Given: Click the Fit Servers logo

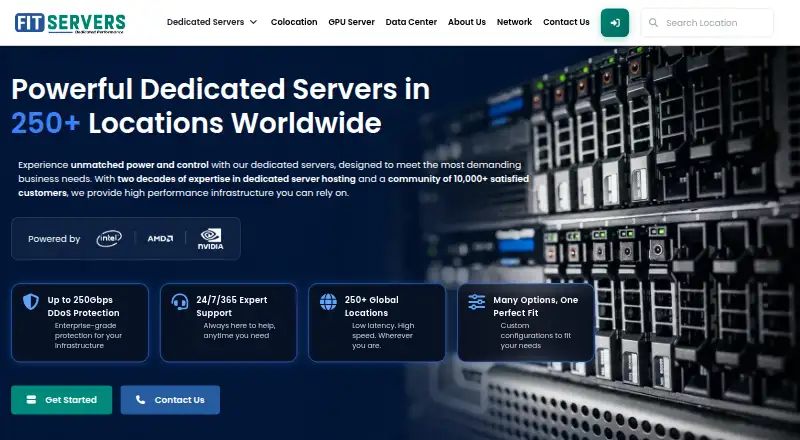Looking at the screenshot, I should pos(70,23).
